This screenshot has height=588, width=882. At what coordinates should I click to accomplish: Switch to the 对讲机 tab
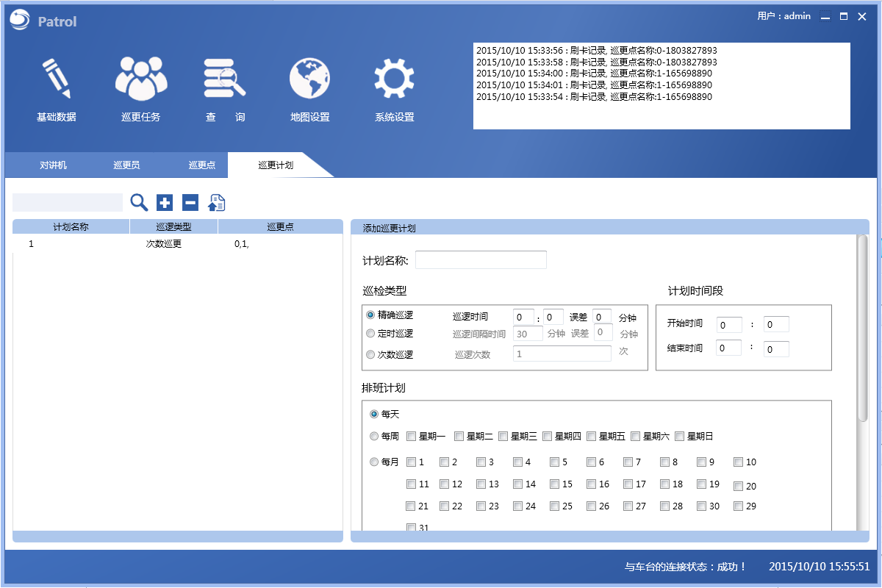coord(53,165)
